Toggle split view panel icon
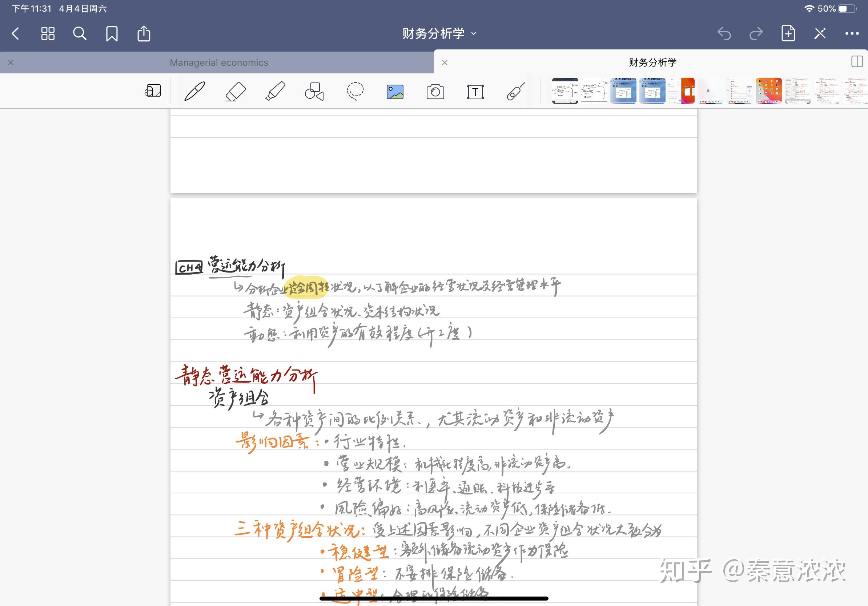Viewport: 868px width, 606px height. click(857, 62)
